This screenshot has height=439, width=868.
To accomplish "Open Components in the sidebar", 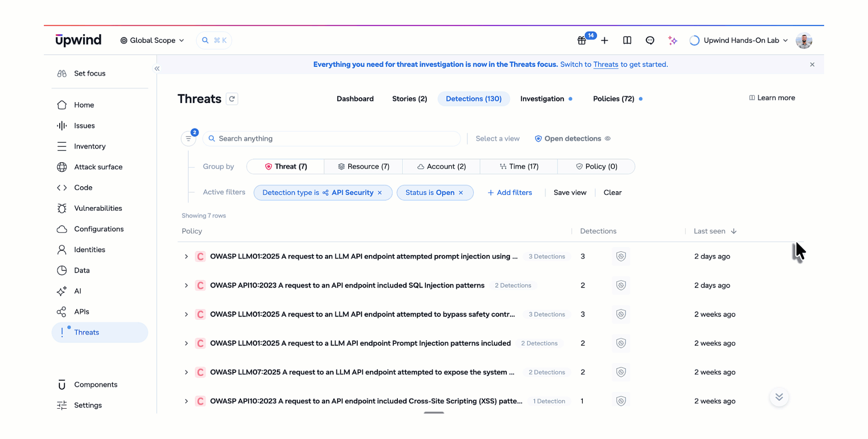I will (99, 385).
